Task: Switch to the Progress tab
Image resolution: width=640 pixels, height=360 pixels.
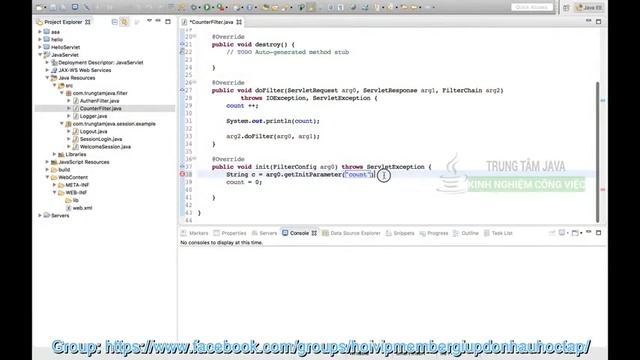Action: [433, 233]
